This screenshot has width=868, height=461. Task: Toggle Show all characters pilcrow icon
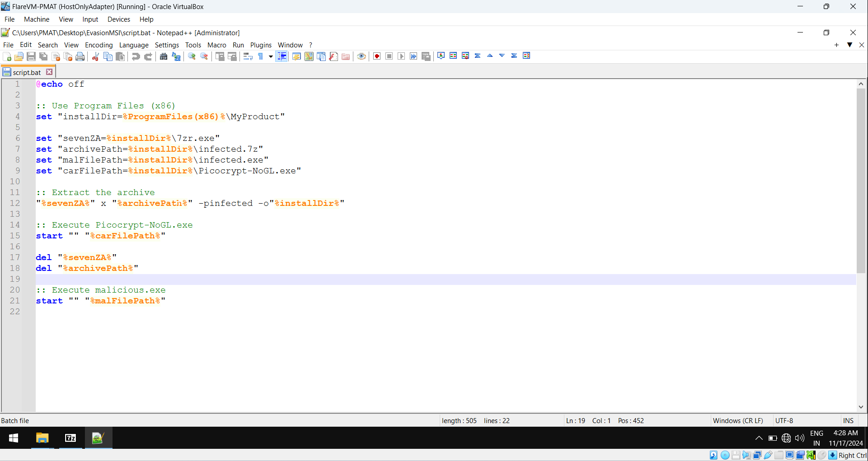(261, 56)
